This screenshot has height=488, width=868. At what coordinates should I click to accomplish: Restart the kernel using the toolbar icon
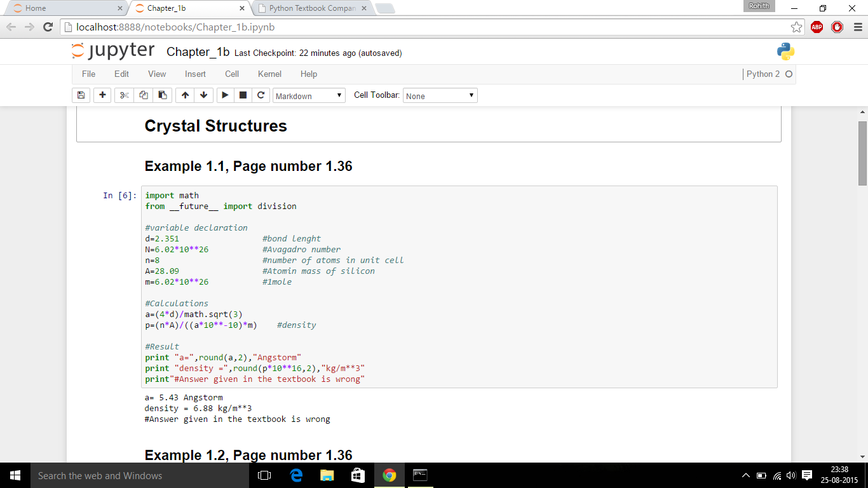tap(261, 95)
